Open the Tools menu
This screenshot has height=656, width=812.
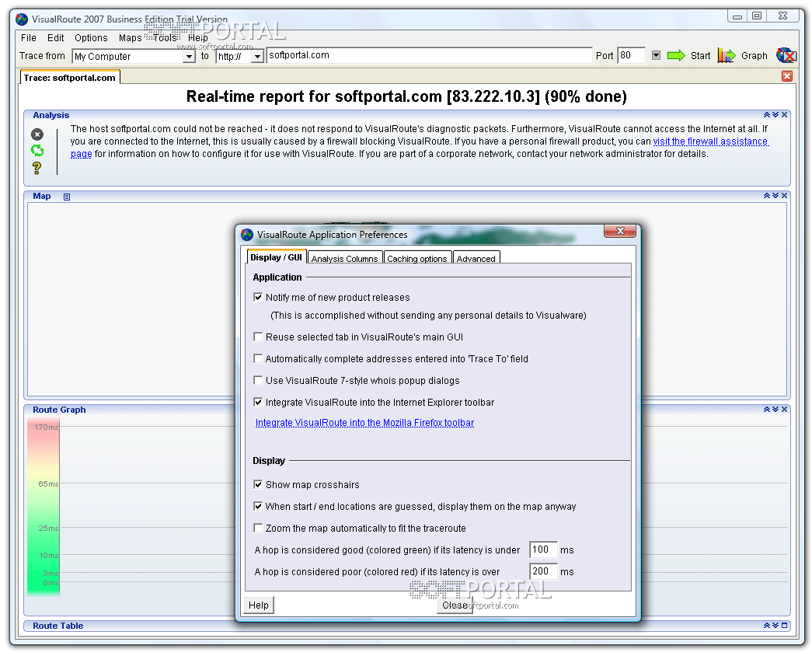pos(165,38)
